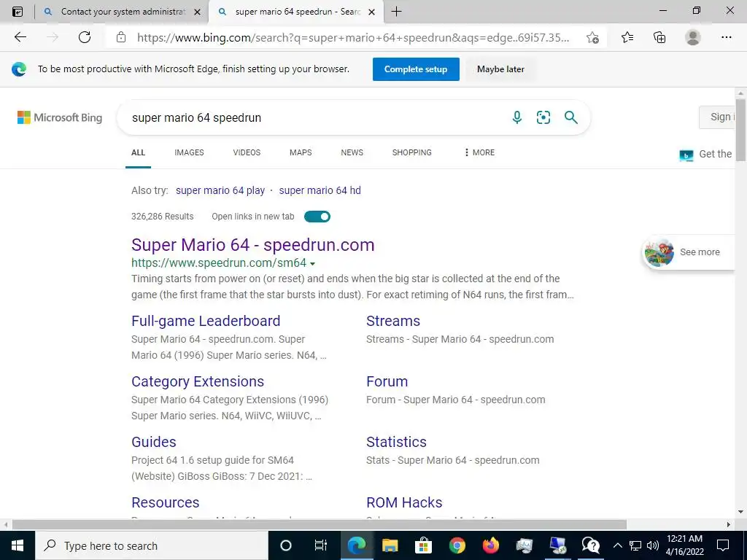Dismiss with the Maybe later button
747x560 pixels.
pos(500,69)
